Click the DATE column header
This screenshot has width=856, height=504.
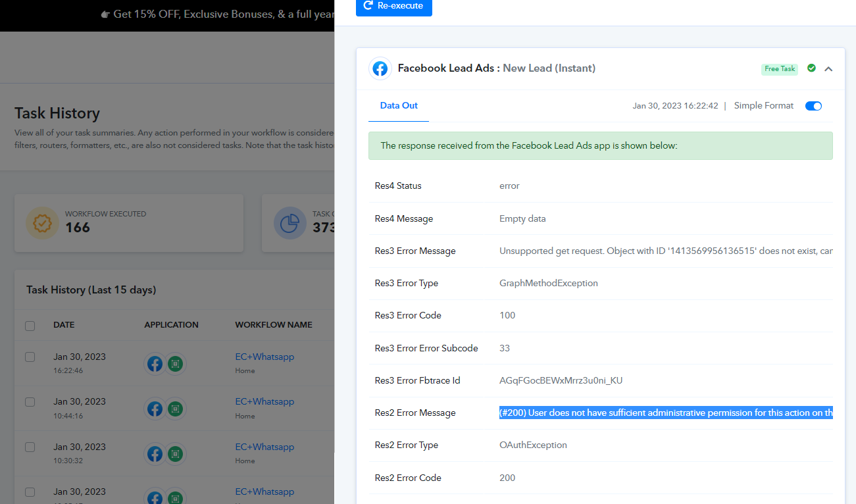(64, 325)
